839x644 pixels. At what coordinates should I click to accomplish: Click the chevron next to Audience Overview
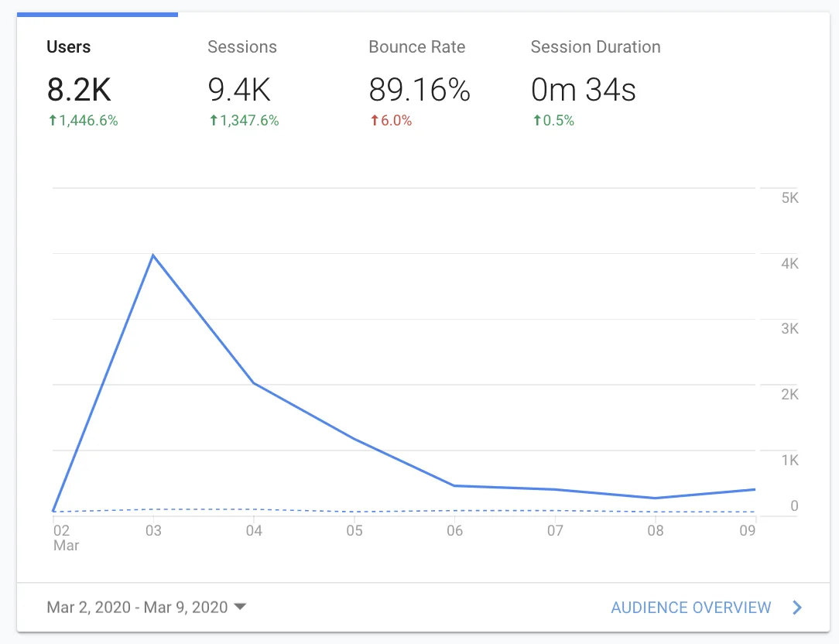click(796, 608)
